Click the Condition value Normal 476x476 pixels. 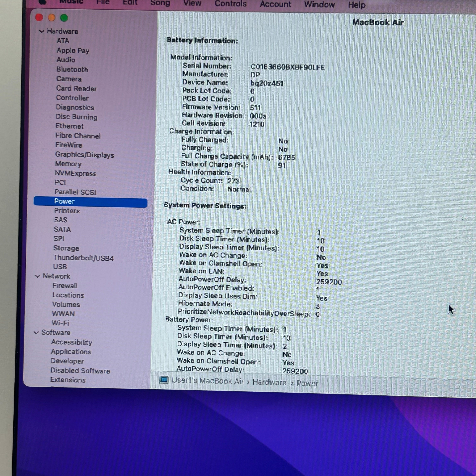click(239, 190)
